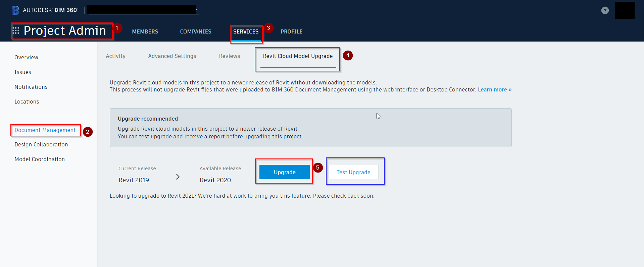Click the 'Revit 2020' available release value
Image resolution: width=644 pixels, height=267 pixels.
click(215, 180)
